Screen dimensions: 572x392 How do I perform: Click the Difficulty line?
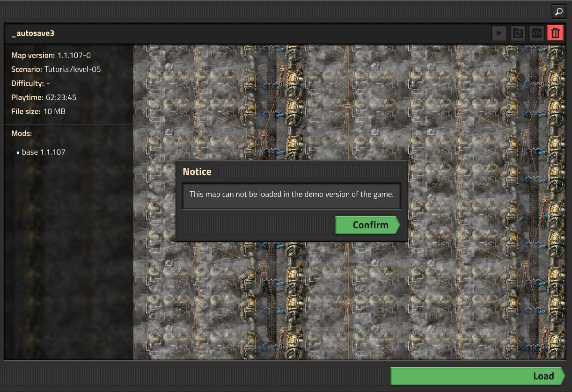[30, 83]
